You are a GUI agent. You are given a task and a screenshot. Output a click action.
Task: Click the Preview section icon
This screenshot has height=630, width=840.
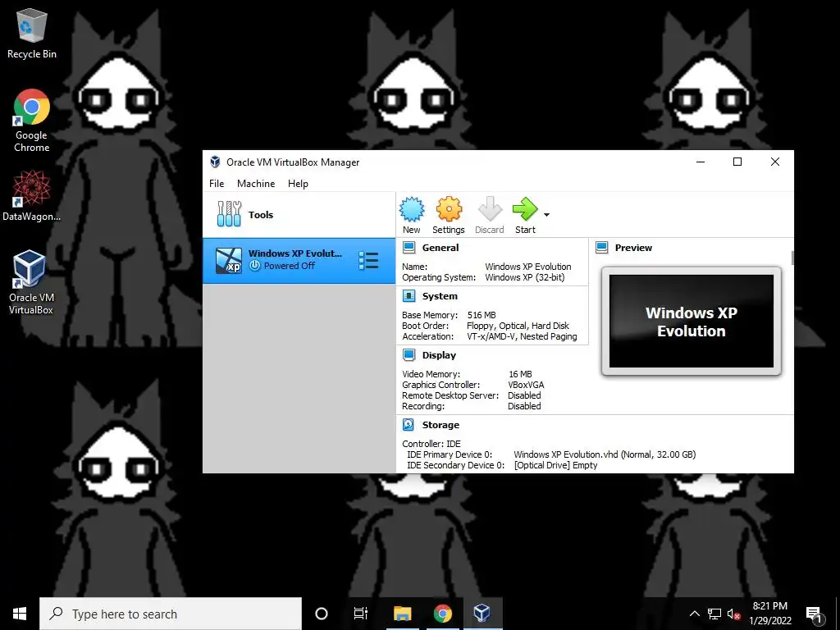(x=601, y=248)
